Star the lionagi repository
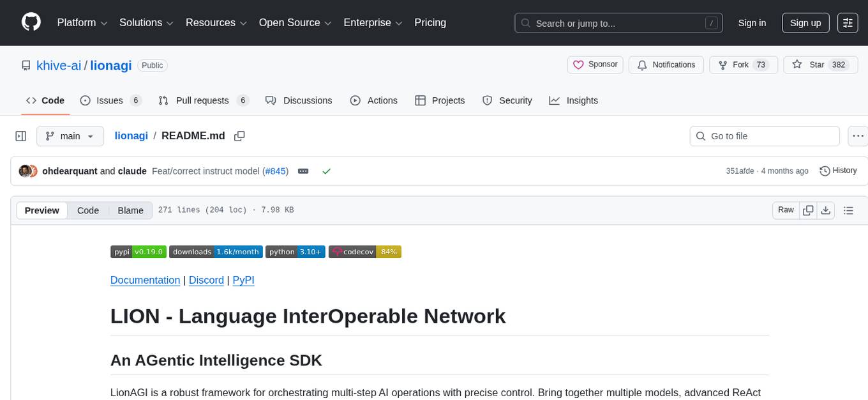Screen dimensions: 868x400 tap(810, 65)
